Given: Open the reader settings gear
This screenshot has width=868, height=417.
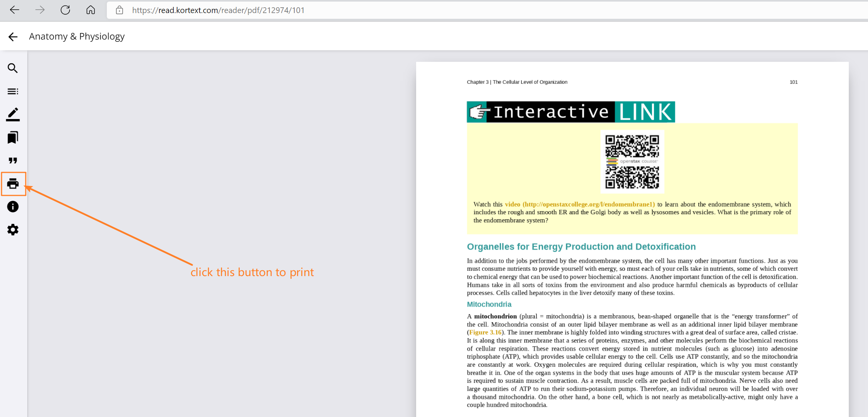Looking at the screenshot, I should 13,230.
